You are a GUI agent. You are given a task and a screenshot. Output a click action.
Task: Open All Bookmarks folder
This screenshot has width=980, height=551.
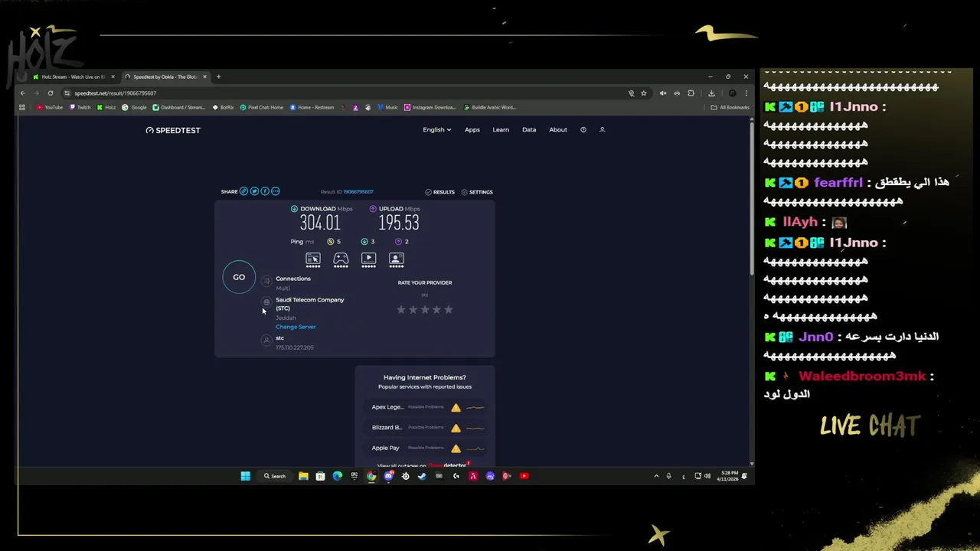[730, 107]
